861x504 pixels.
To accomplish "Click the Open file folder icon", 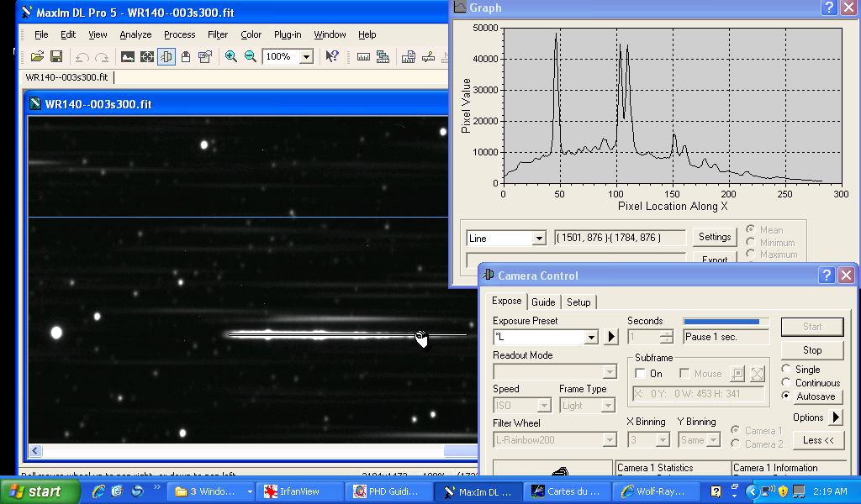I will 37,56.
